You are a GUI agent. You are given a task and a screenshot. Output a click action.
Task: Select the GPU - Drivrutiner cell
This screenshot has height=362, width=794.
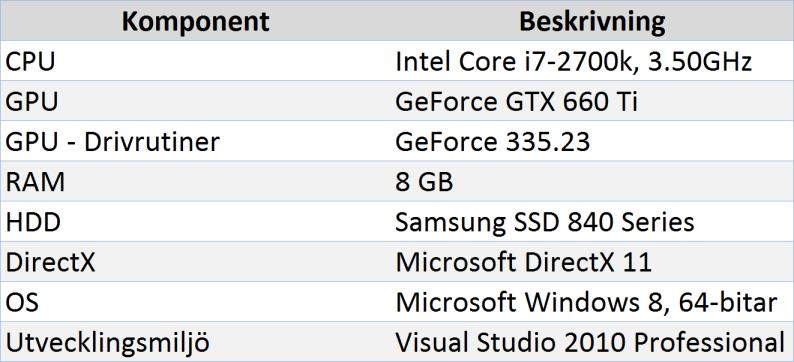195,141
